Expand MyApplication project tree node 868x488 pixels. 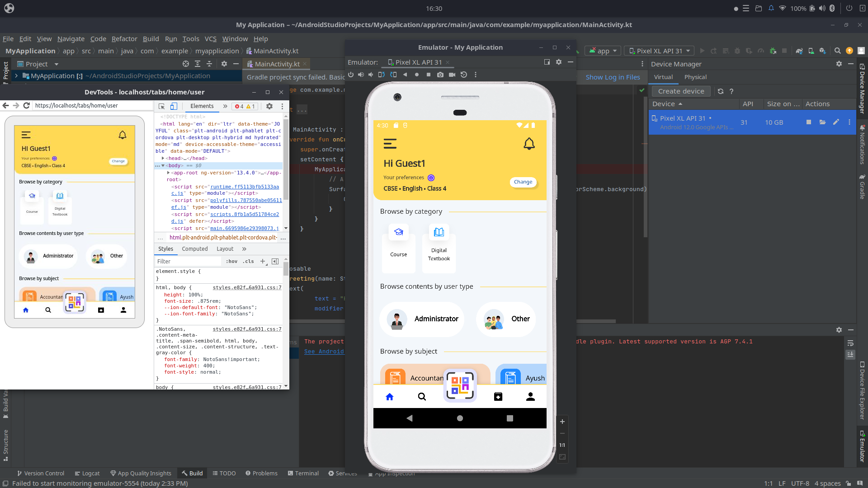click(x=16, y=76)
